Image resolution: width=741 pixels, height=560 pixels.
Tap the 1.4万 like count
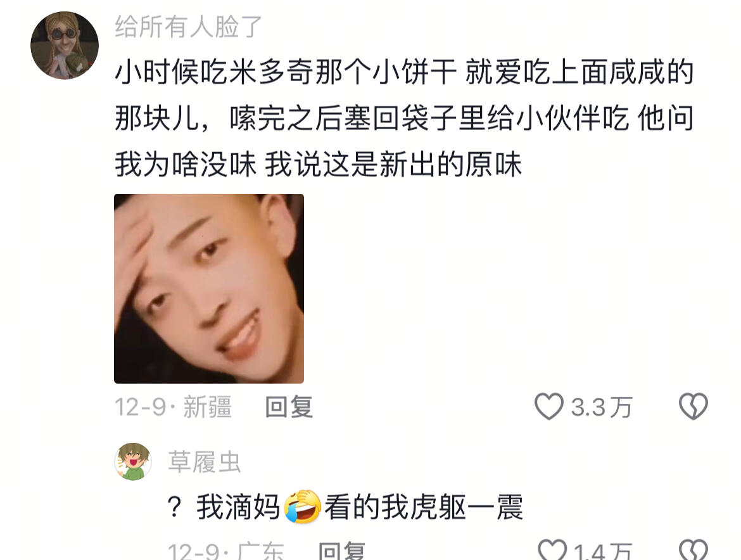(x=602, y=551)
